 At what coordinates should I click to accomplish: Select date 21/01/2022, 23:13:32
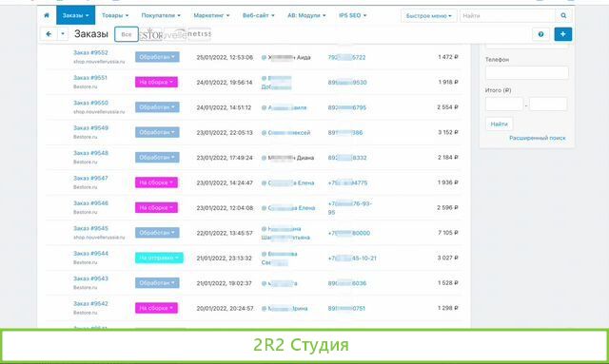point(225,259)
